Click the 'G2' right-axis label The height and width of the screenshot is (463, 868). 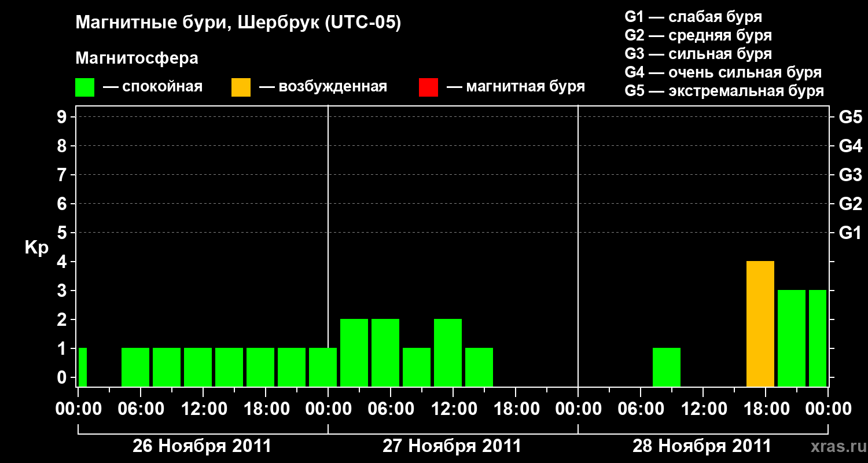pyautogui.click(x=851, y=204)
